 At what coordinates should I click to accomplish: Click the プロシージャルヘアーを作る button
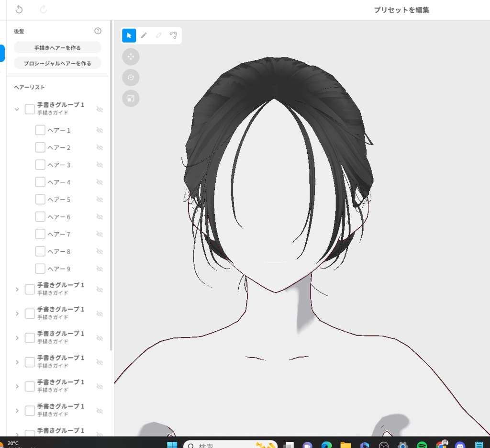tap(57, 63)
